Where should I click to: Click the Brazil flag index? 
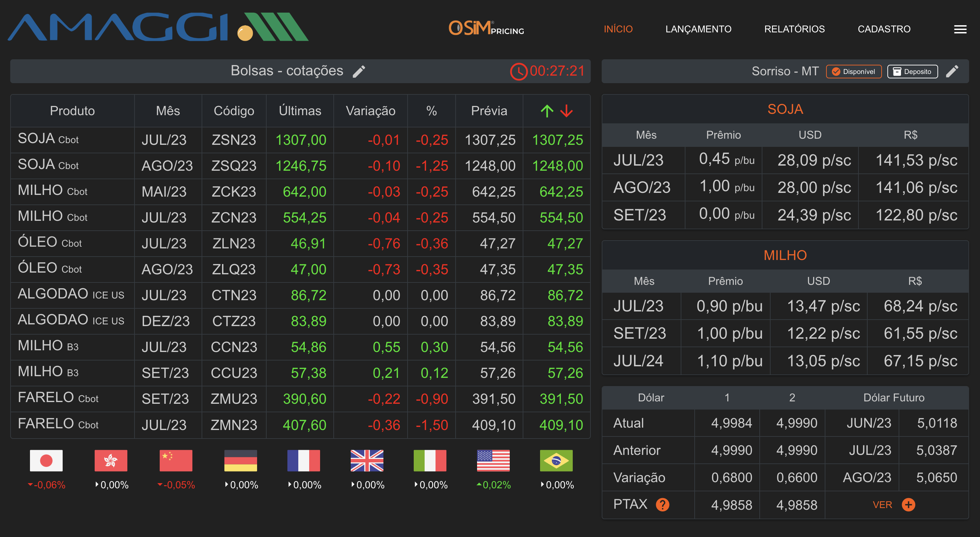click(556, 460)
